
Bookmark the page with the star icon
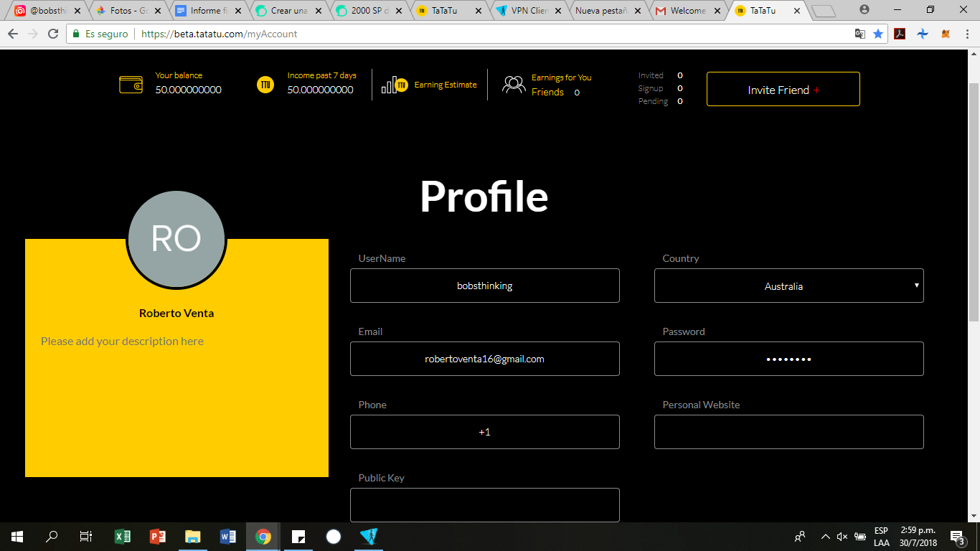point(879,34)
